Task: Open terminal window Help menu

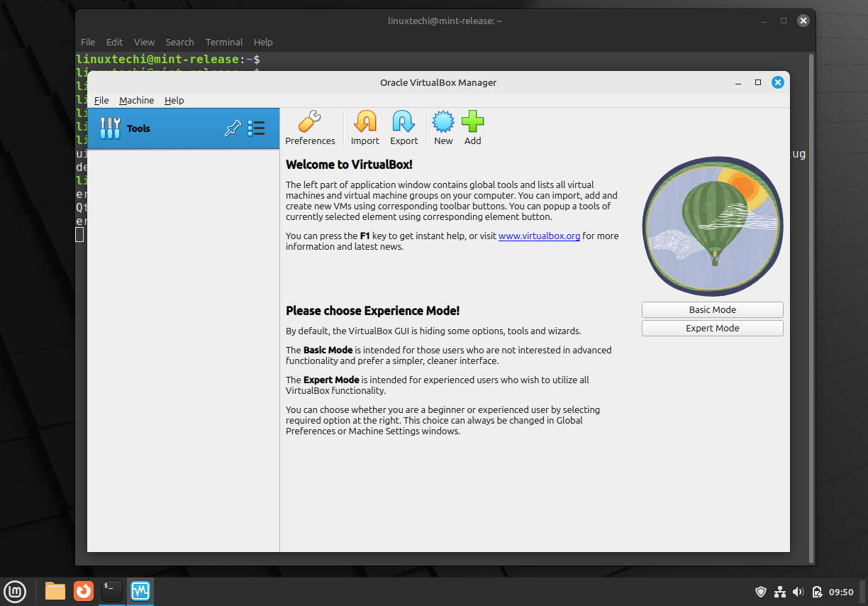Action: 263,42
